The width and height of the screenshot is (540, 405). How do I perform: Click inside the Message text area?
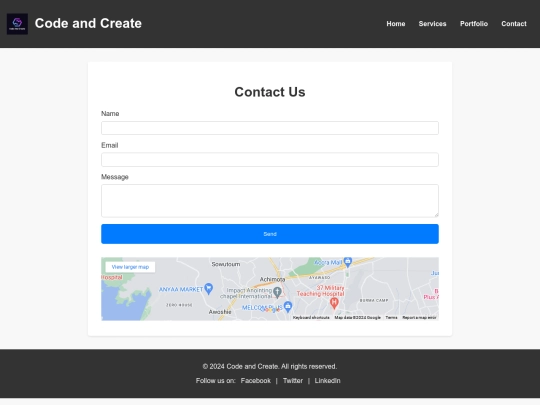pyautogui.click(x=270, y=201)
